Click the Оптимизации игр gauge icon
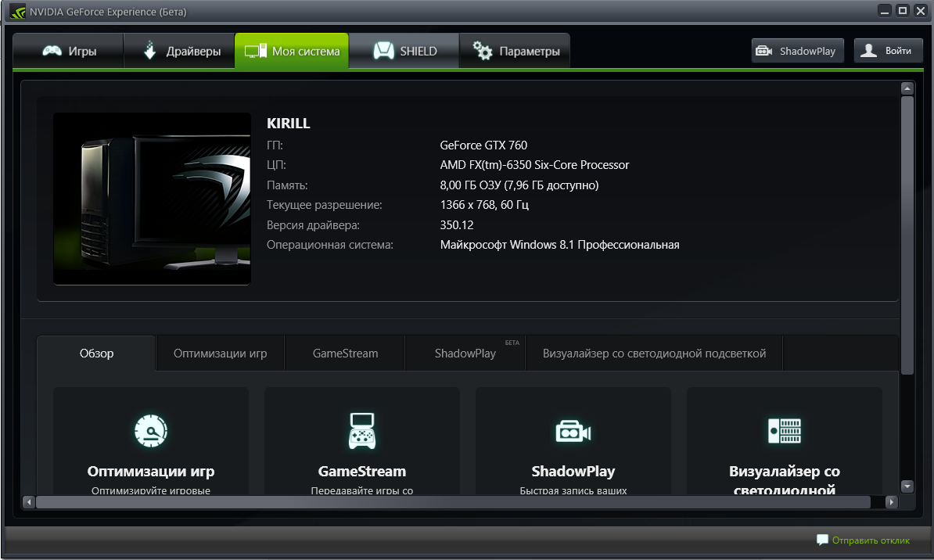 (151, 431)
